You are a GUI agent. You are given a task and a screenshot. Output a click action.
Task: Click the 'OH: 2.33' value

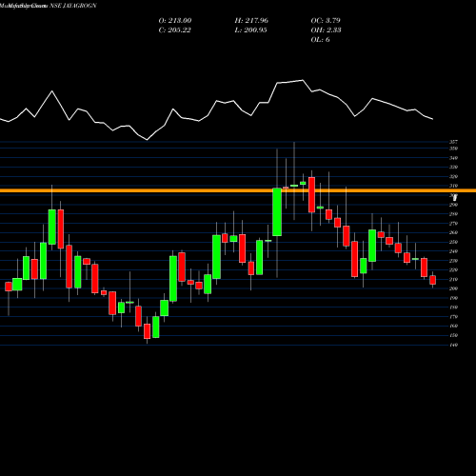tap(326, 30)
